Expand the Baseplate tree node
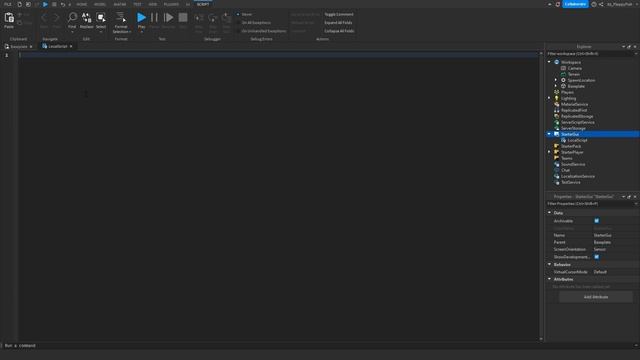Image resolution: width=640 pixels, height=360 pixels. point(556,86)
